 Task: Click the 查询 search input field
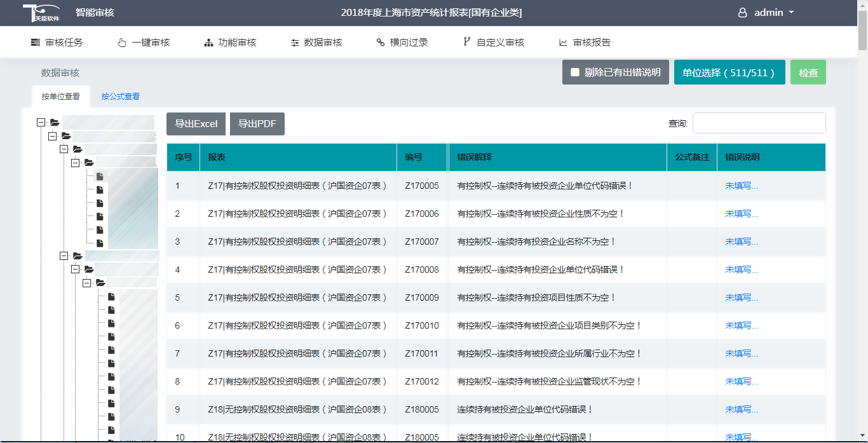click(x=759, y=123)
